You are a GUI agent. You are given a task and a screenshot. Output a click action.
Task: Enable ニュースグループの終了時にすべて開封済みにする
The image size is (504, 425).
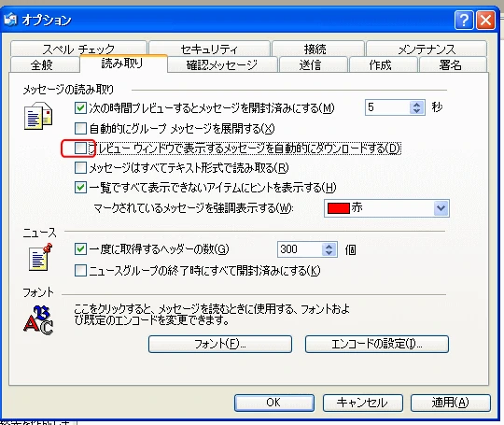click(80, 270)
